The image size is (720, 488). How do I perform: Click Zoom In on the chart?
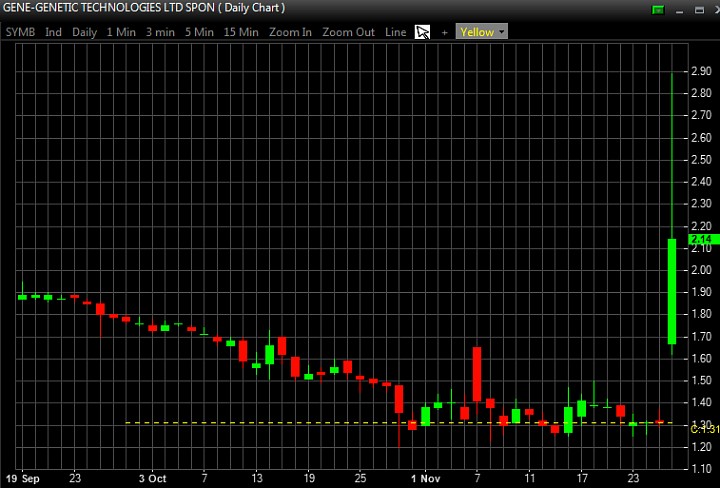pos(290,32)
